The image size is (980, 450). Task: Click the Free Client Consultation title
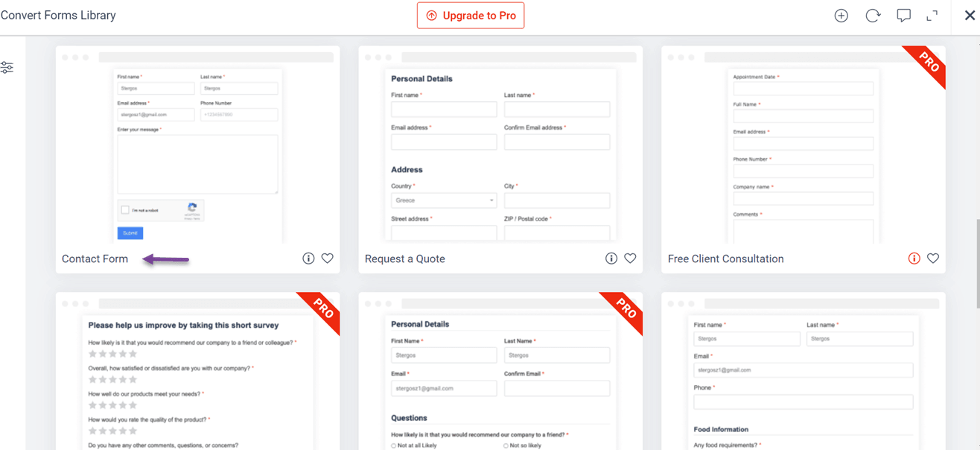(725, 259)
